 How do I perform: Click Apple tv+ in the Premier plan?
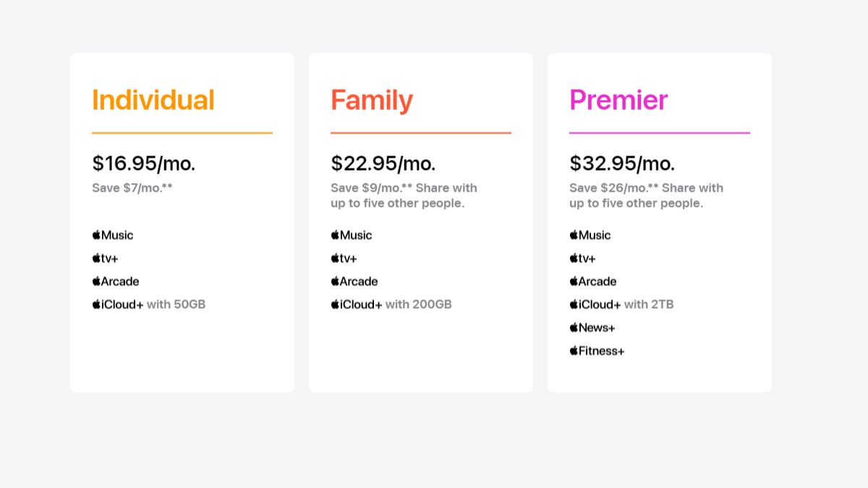583,258
